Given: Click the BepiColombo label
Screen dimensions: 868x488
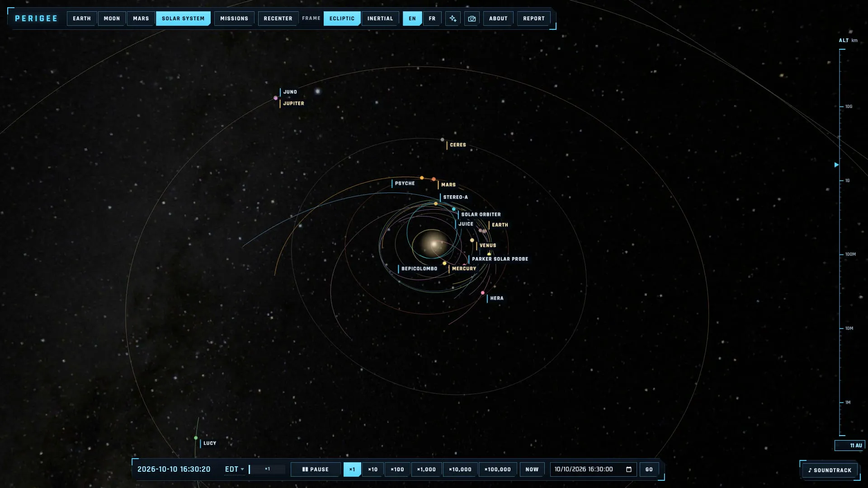Looking at the screenshot, I should [420, 268].
